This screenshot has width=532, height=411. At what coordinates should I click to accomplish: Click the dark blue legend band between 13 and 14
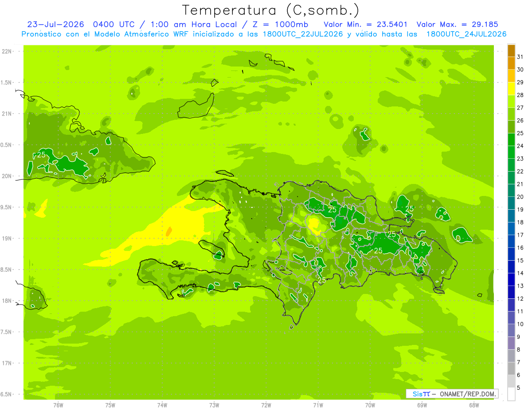(x=511, y=280)
